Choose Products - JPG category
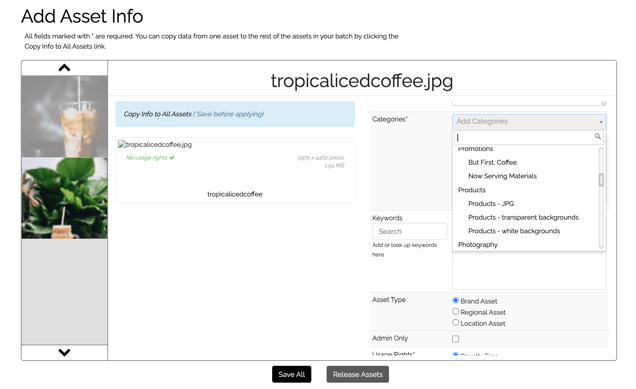The height and width of the screenshot is (389, 636). click(491, 204)
